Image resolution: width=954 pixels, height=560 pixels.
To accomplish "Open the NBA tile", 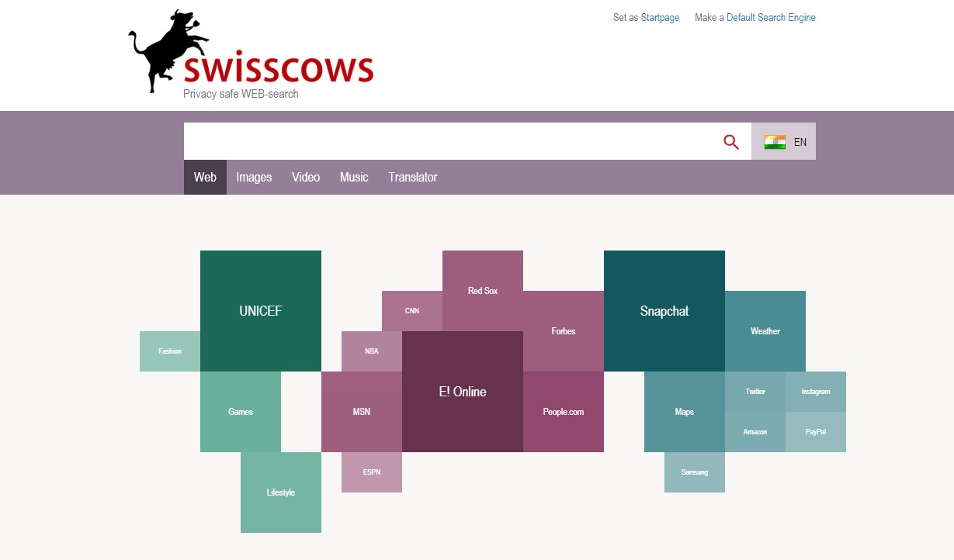I will point(372,351).
